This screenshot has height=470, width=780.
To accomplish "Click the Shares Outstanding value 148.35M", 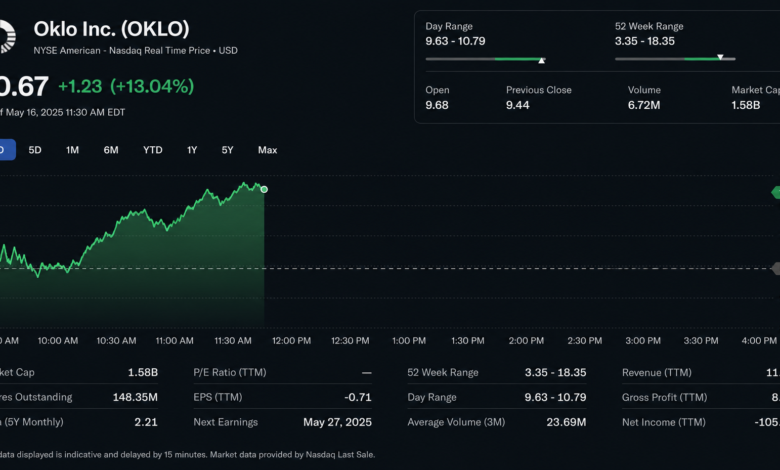I will point(135,397).
